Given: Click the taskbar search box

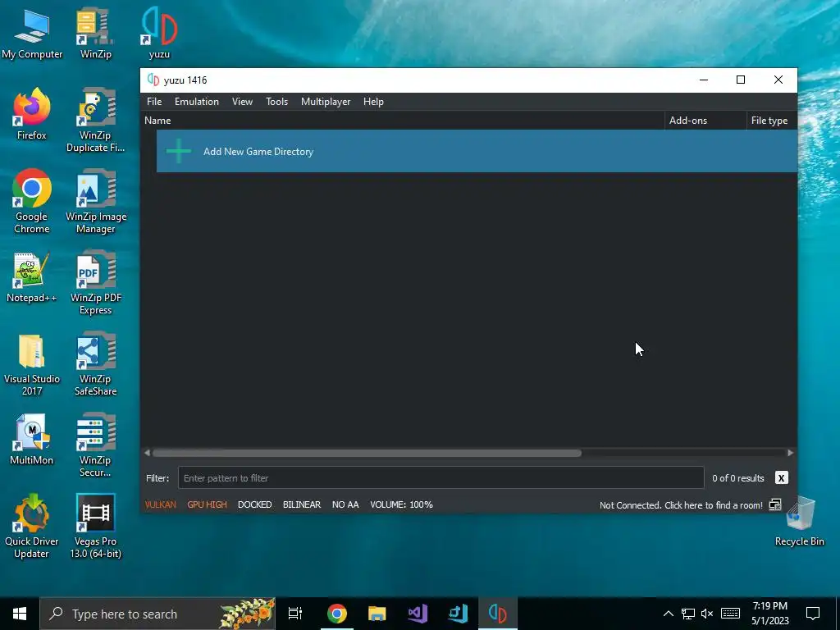Looking at the screenshot, I should [158, 614].
